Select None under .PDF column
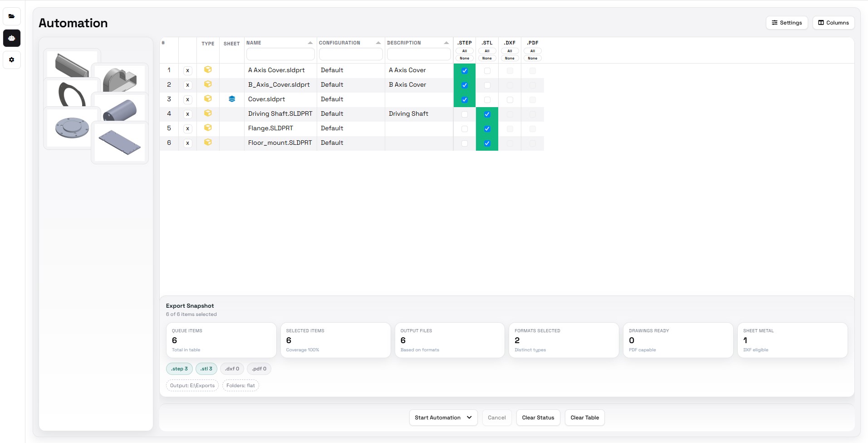Screen dimensions: 868x443 click(x=533, y=58)
